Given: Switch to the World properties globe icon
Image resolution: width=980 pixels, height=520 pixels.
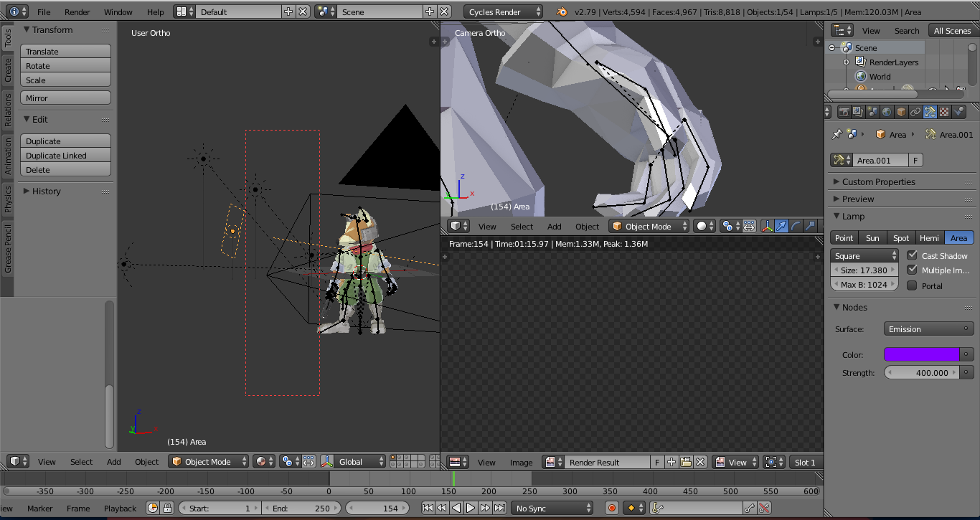Looking at the screenshot, I should tap(885, 111).
